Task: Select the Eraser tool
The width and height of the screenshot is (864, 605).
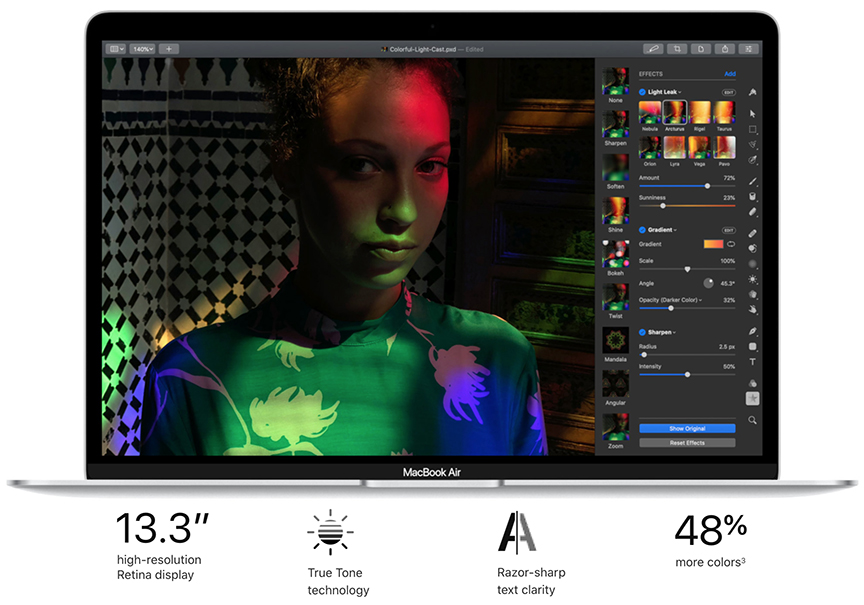Action: click(752, 212)
